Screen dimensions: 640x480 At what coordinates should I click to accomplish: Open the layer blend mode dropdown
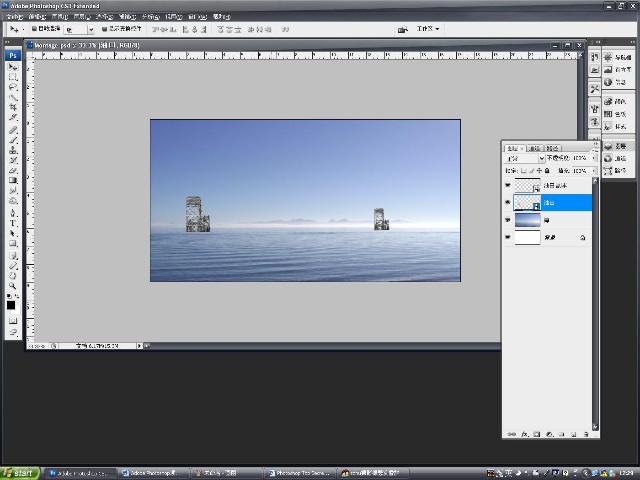pyautogui.click(x=524, y=158)
